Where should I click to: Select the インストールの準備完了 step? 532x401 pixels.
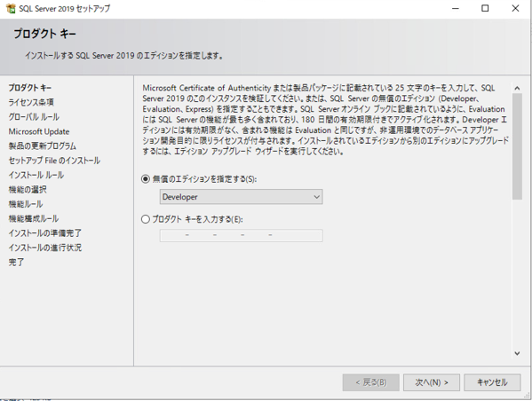pos(44,233)
